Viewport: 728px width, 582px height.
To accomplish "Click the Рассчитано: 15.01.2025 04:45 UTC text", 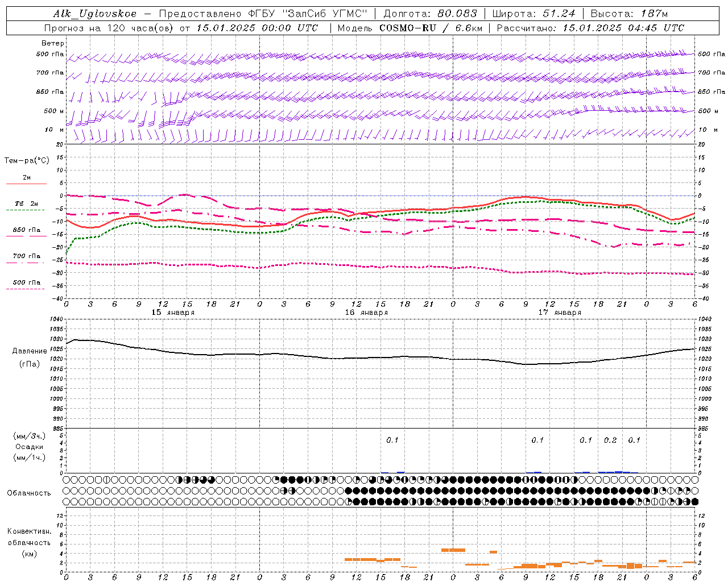I will 590,28.
